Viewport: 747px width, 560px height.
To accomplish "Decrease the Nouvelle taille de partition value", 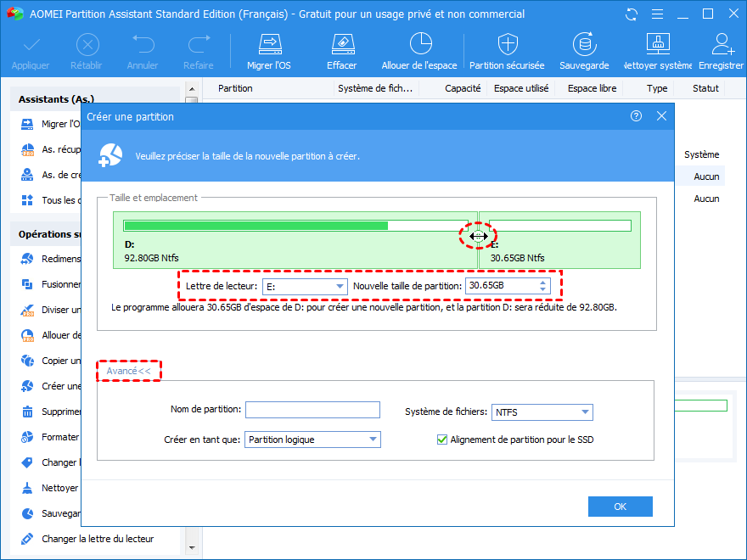I will pos(542,289).
